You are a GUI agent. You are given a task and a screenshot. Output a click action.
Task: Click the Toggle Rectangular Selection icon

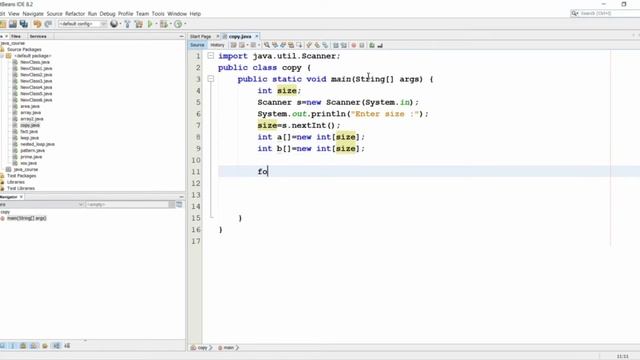(299, 45)
